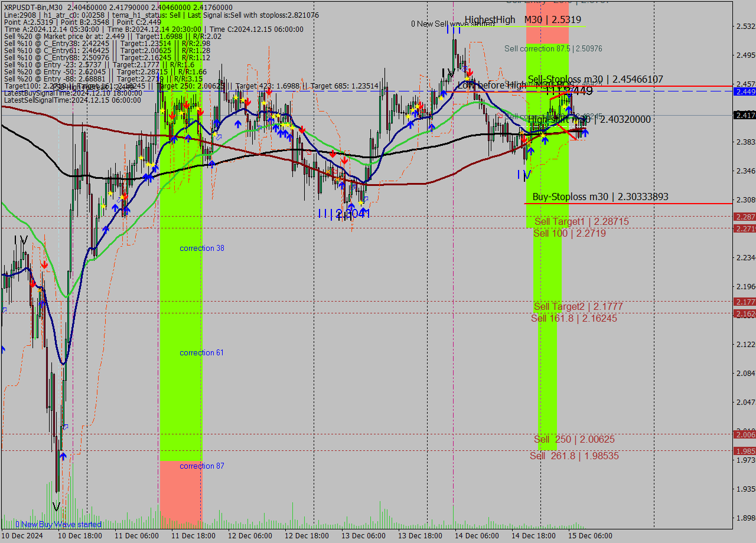Click 'Sell correction 87.5 | 2.50976' label

tap(553, 48)
